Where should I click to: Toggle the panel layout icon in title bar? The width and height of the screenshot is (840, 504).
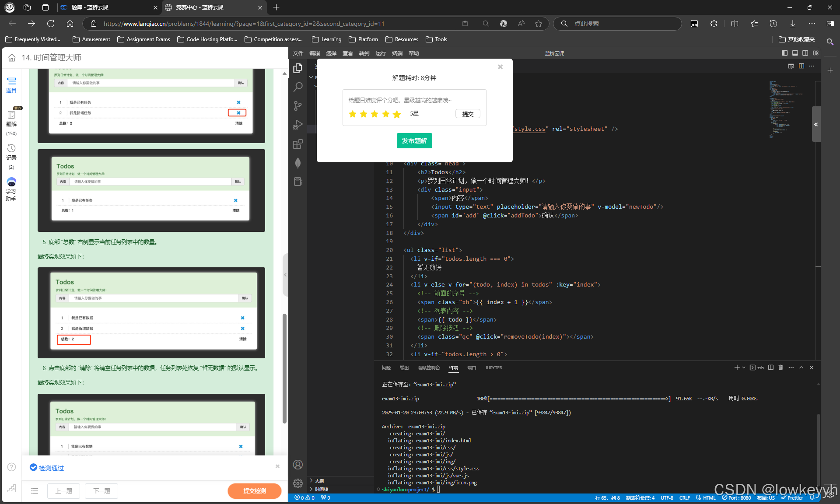(795, 53)
